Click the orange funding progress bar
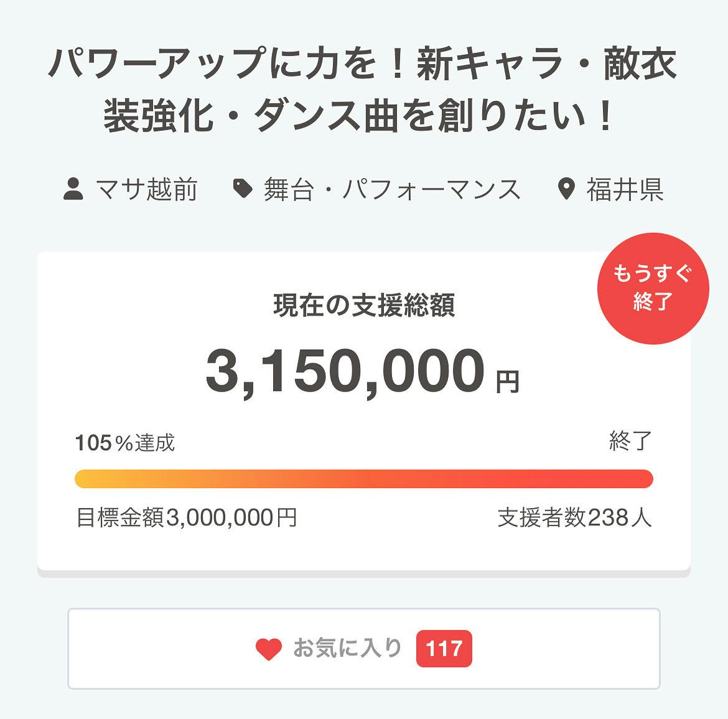 363,479
